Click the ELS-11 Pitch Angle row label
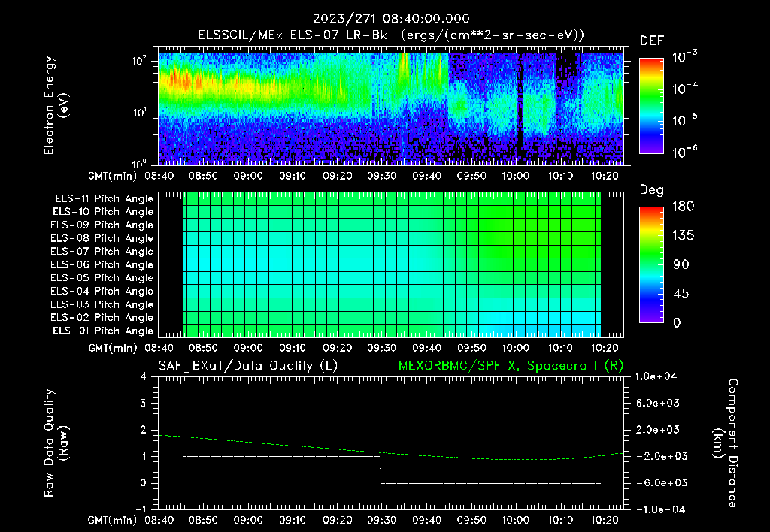The width and height of the screenshot is (770, 532). pos(104,199)
